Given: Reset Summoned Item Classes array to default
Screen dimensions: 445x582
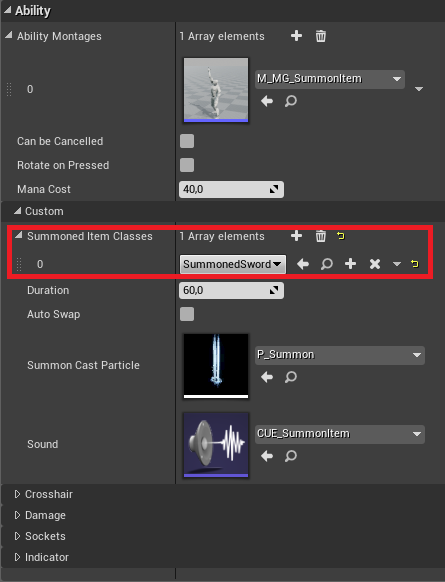Looking at the screenshot, I should (x=341, y=236).
